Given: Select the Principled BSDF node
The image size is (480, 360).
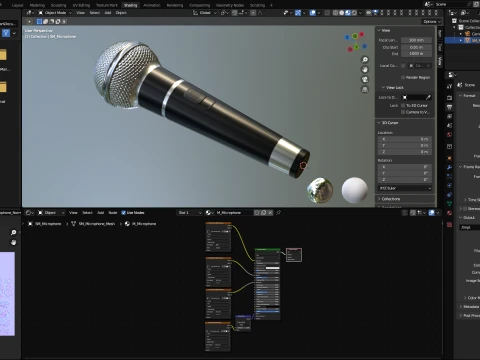Looking at the screenshot, I should (267, 284).
